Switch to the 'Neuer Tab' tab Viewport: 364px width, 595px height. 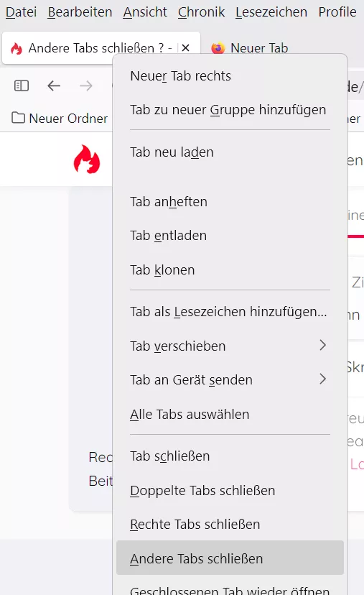point(259,48)
